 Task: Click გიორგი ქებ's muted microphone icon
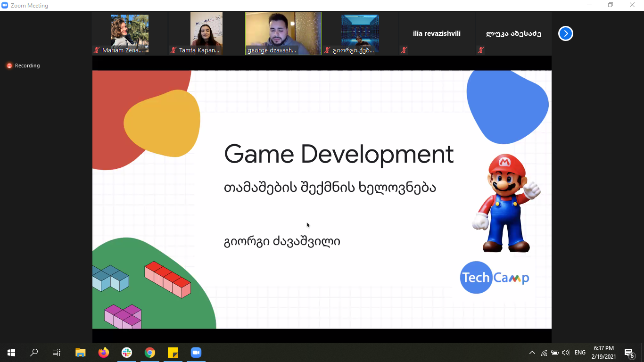(327, 50)
